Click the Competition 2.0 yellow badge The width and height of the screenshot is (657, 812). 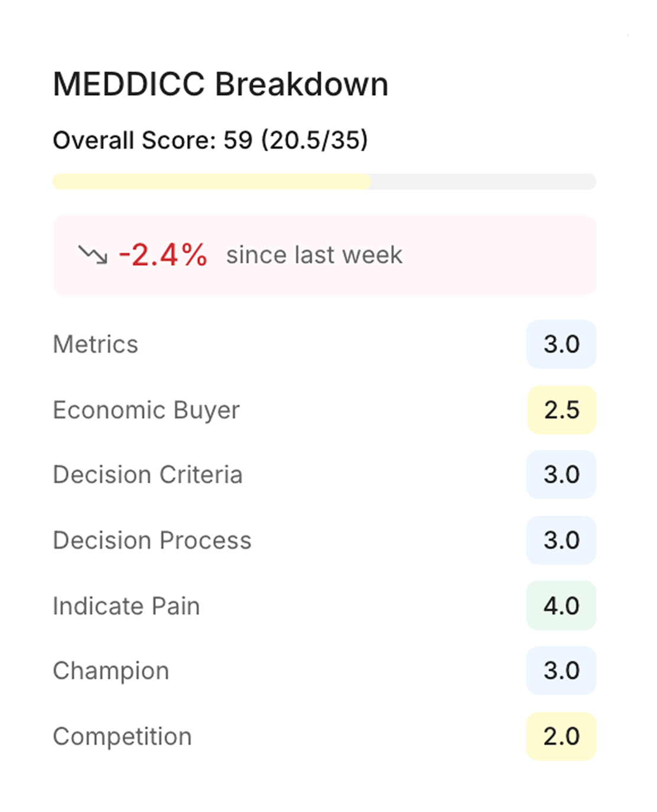click(561, 736)
